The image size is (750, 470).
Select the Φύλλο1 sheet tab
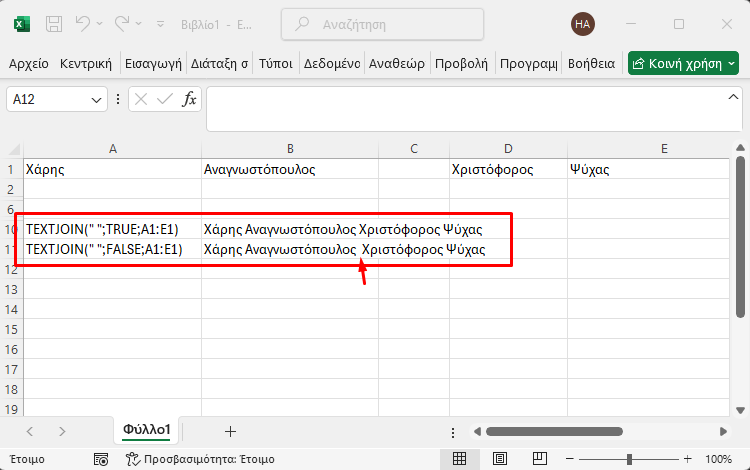click(147, 429)
